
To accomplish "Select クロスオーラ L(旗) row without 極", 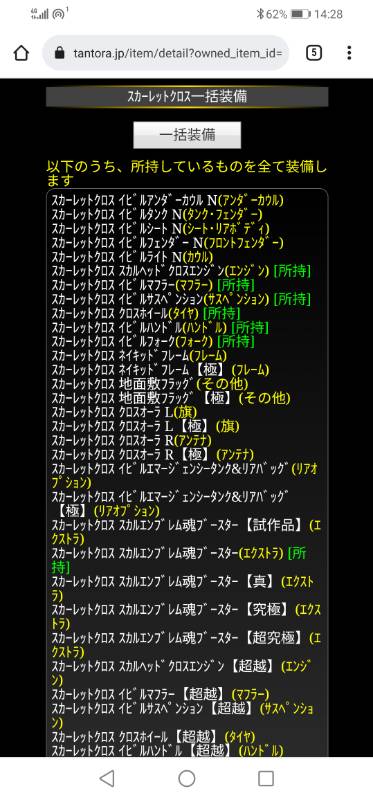I will pos(124,411).
